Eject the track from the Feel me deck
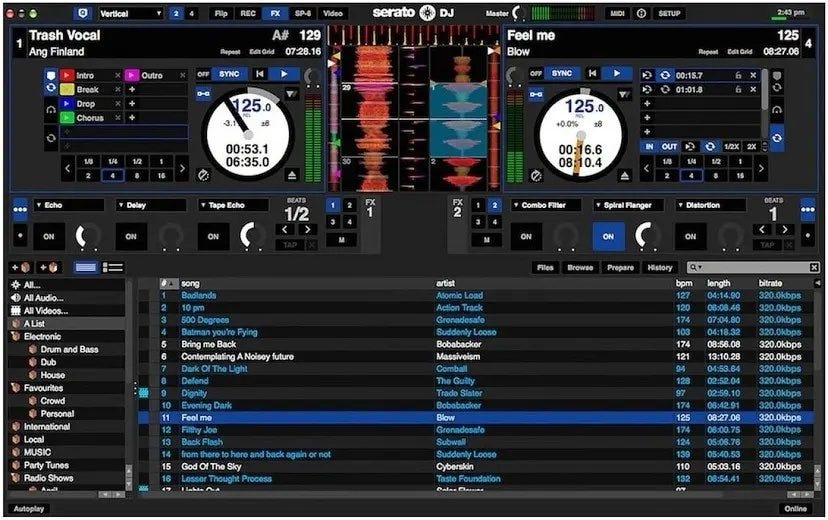The image size is (828, 520). [625, 175]
